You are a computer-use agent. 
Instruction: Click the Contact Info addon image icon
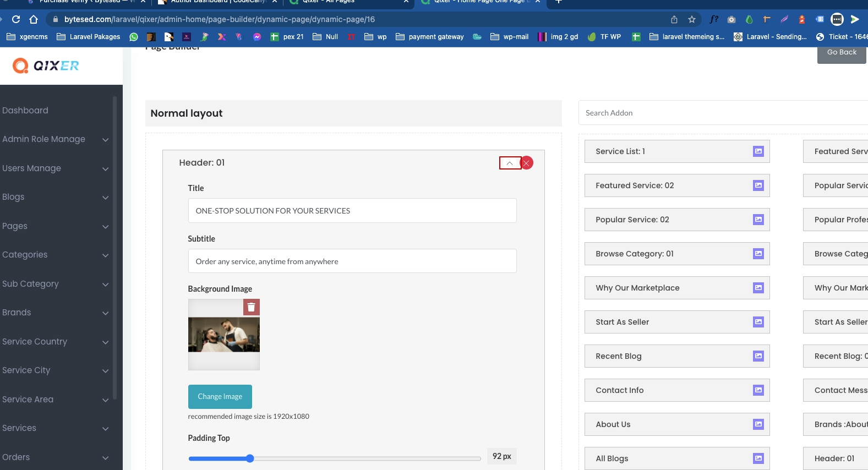758,390
